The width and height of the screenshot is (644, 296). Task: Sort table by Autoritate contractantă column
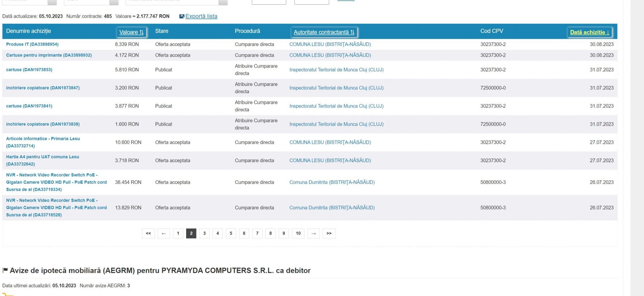coord(324,32)
